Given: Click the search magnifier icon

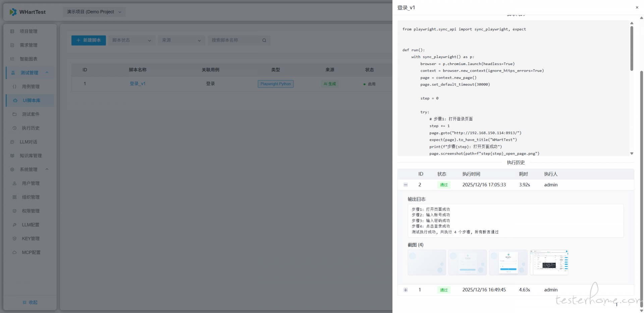Looking at the screenshot, I should [x=264, y=41].
